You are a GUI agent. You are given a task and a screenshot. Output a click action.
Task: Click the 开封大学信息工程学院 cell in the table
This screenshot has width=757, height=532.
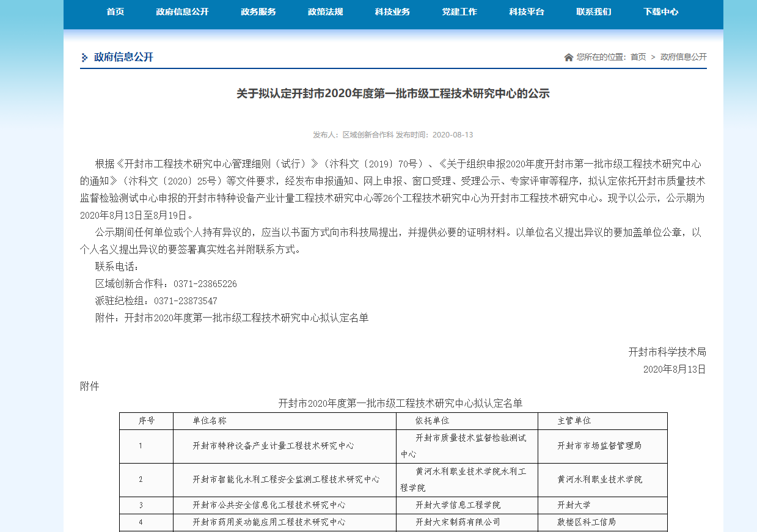[458, 505]
